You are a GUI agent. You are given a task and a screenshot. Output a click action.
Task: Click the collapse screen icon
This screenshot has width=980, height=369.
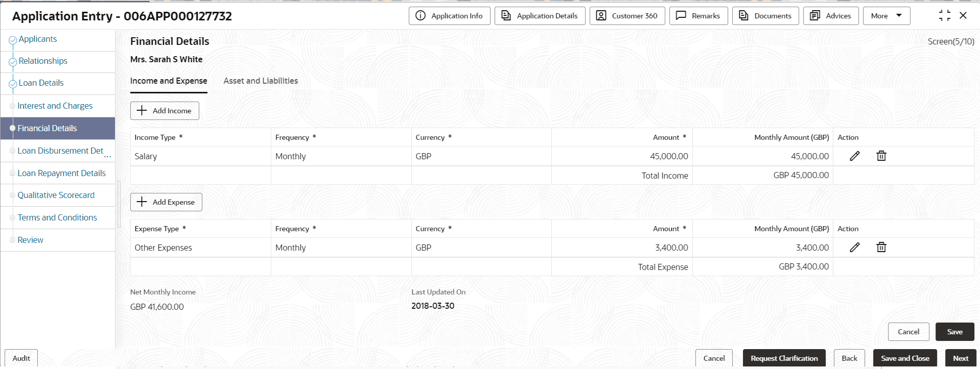pos(944,16)
